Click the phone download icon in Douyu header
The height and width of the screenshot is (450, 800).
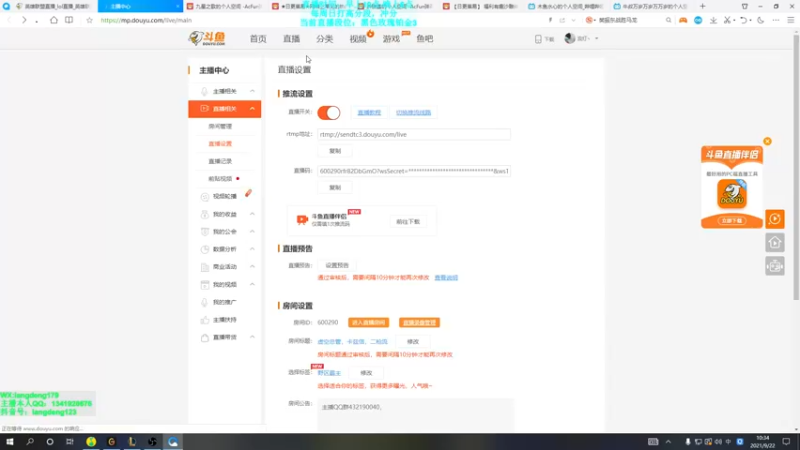click(538, 39)
